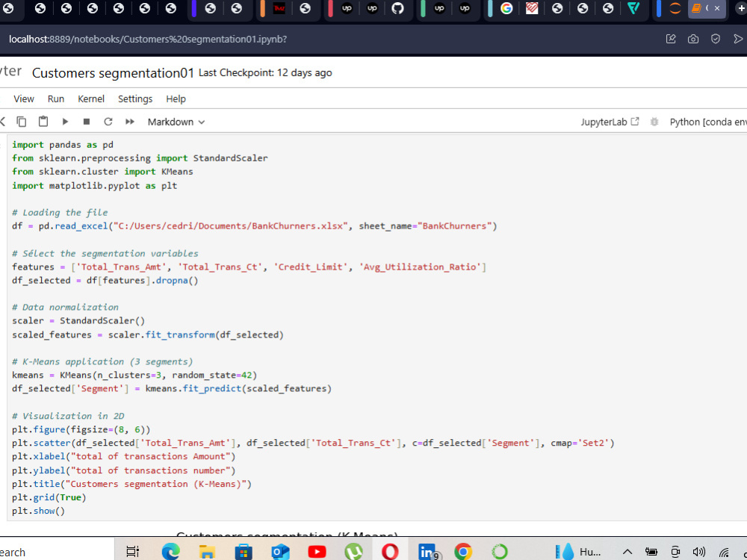Switch to Opera on the taskbar

(390, 552)
